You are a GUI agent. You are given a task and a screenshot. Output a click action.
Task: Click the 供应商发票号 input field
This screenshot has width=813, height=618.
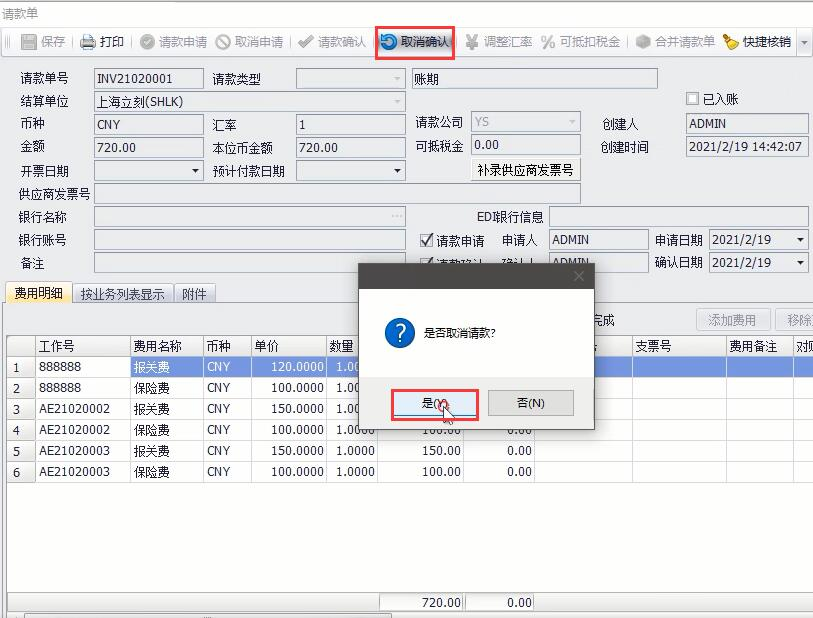[337, 194]
